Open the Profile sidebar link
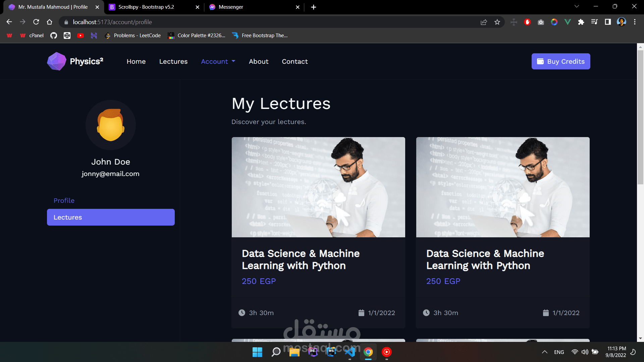This screenshot has height=362, width=644. point(64,200)
